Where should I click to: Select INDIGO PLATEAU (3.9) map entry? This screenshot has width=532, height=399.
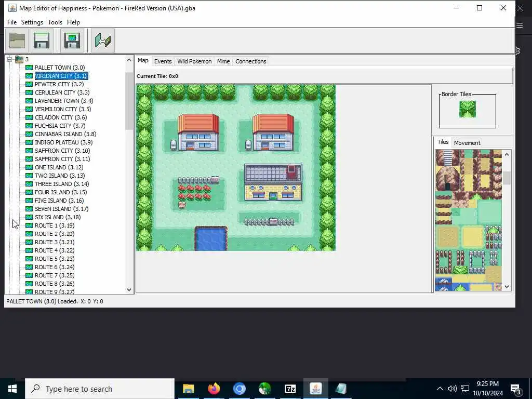point(63,142)
